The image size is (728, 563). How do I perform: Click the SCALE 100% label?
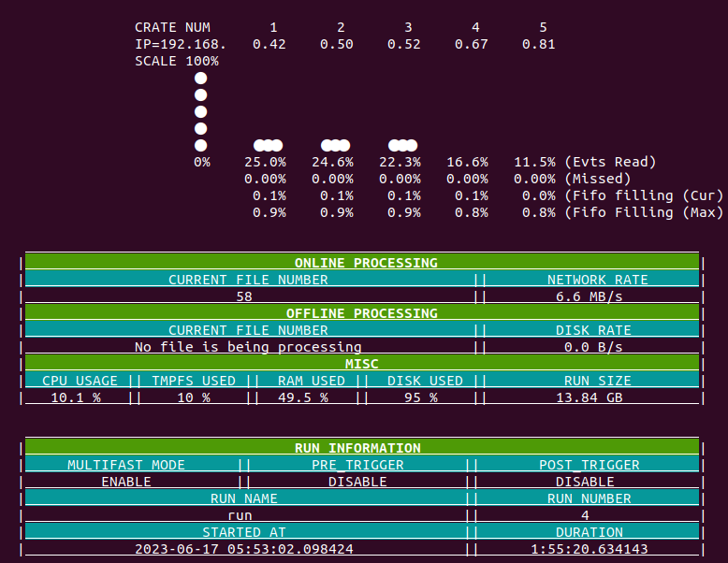[177, 61]
